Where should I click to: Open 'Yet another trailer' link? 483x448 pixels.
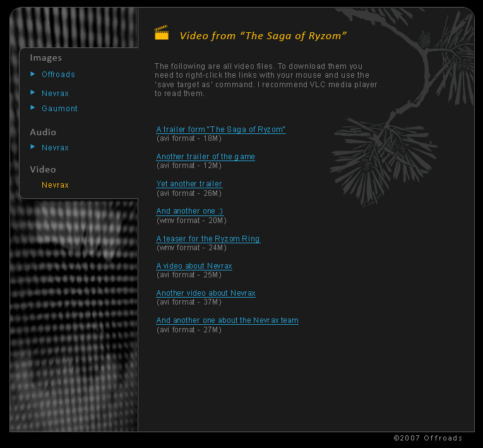point(189,184)
